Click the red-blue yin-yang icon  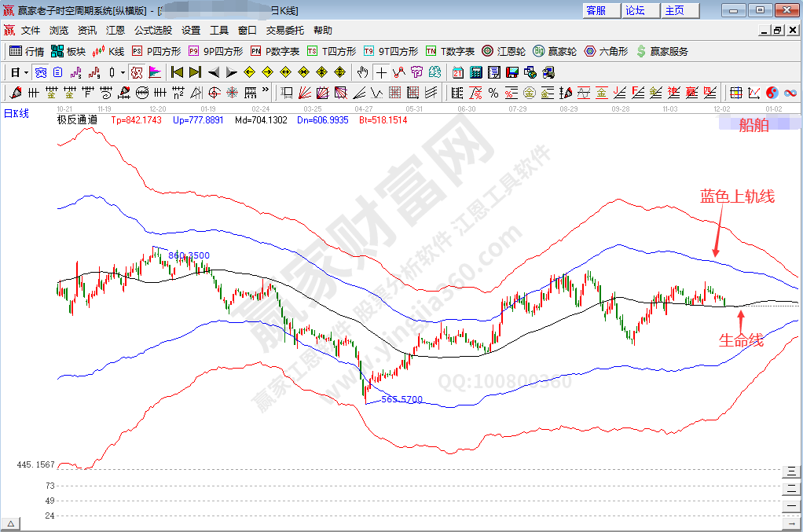(x=772, y=93)
